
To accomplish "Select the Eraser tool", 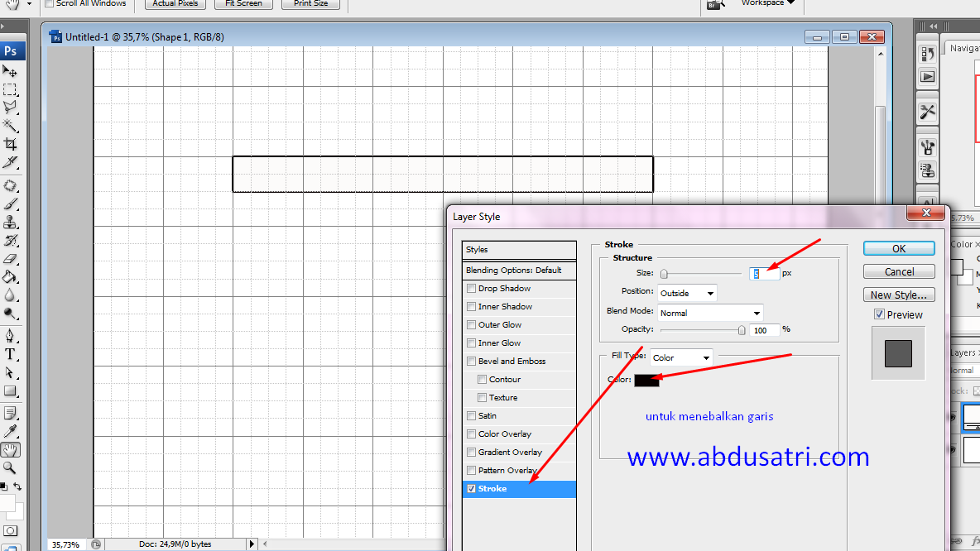I will [x=10, y=259].
